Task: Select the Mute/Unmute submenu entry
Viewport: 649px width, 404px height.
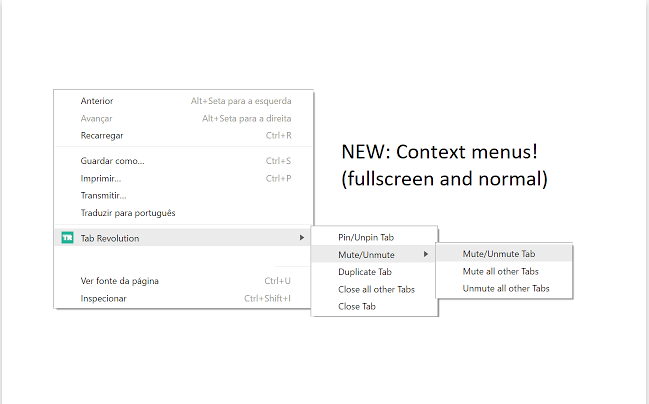Action: point(374,254)
